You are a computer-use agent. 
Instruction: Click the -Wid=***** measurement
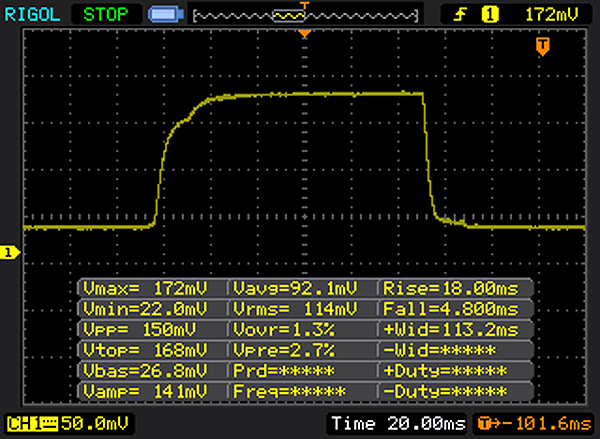439,350
